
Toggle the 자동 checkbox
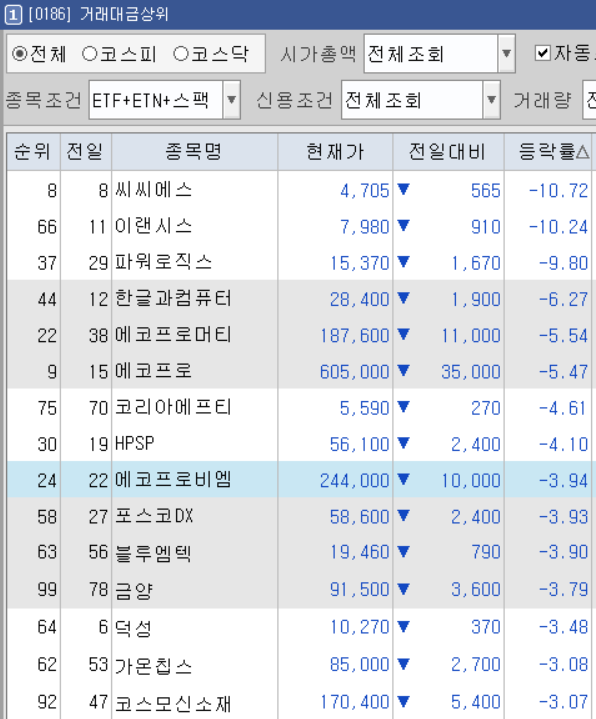click(x=542, y=53)
